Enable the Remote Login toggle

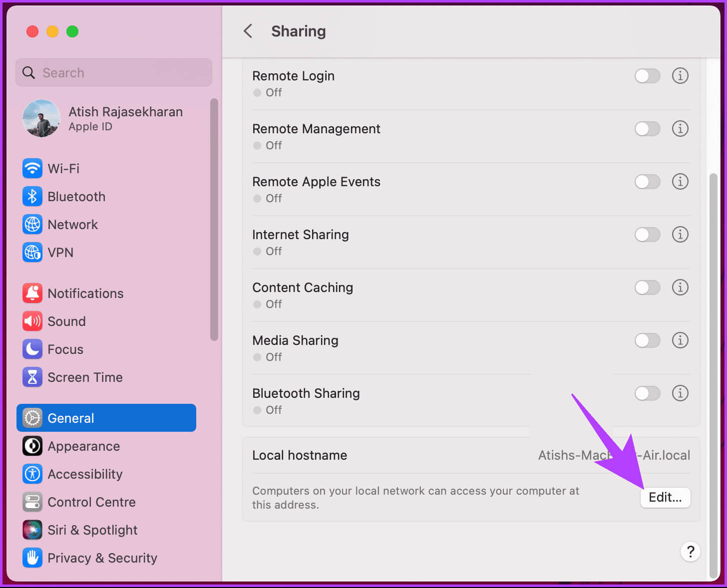click(647, 76)
